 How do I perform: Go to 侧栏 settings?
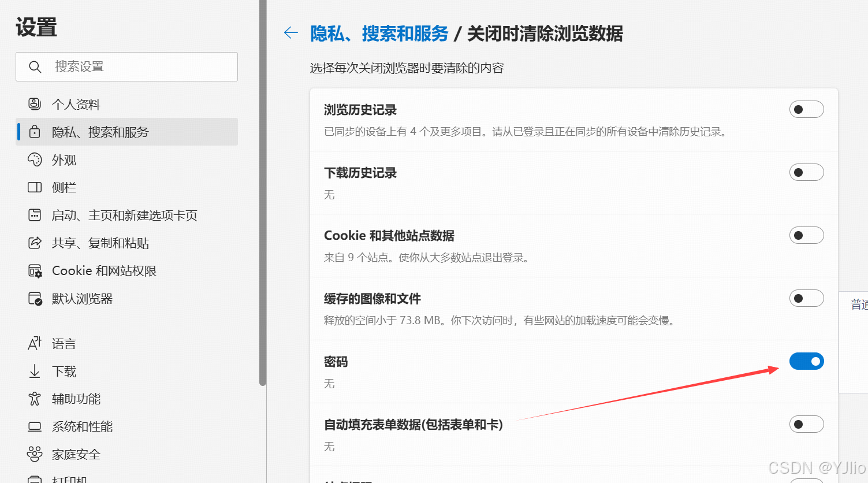click(126, 187)
